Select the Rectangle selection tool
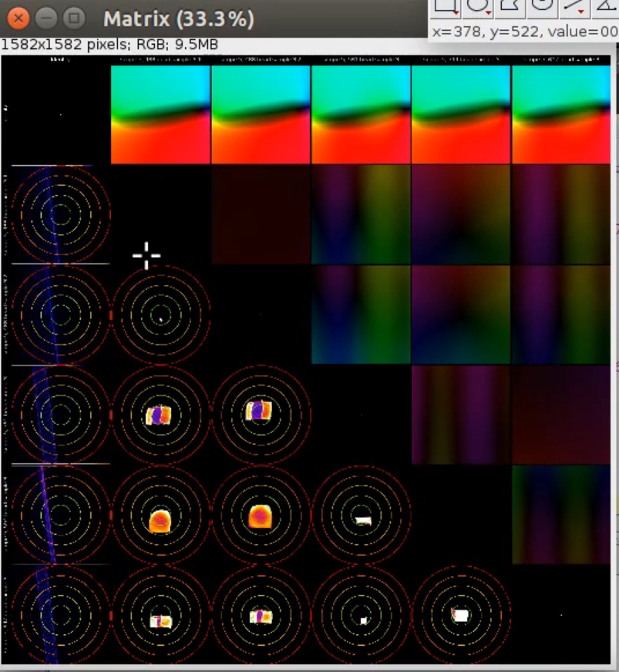619x672 pixels. coord(445,6)
